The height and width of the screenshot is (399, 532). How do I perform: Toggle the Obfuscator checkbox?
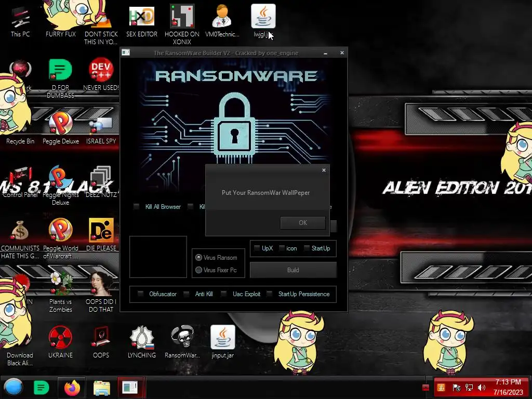[140, 294]
